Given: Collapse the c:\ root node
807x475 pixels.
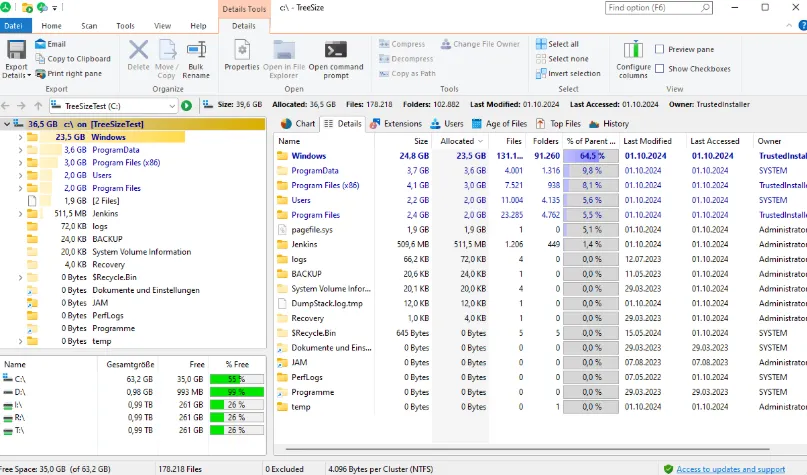Looking at the screenshot, I should tap(7, 124).
